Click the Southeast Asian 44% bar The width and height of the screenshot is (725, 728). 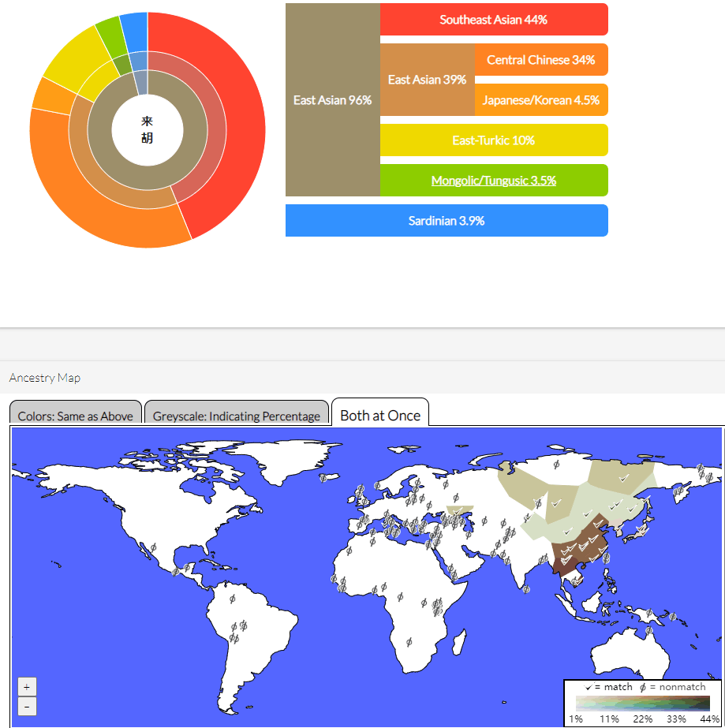pos(494,20)
